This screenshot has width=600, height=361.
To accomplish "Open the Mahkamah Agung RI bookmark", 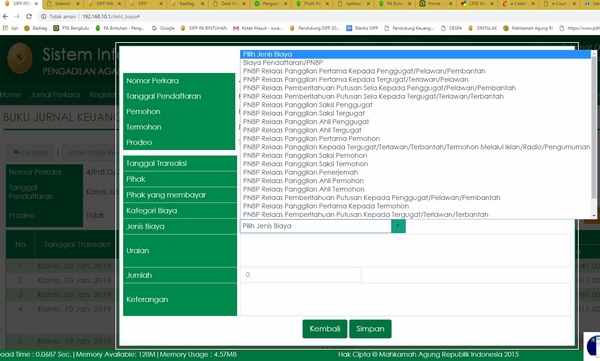I will [528, 28].
